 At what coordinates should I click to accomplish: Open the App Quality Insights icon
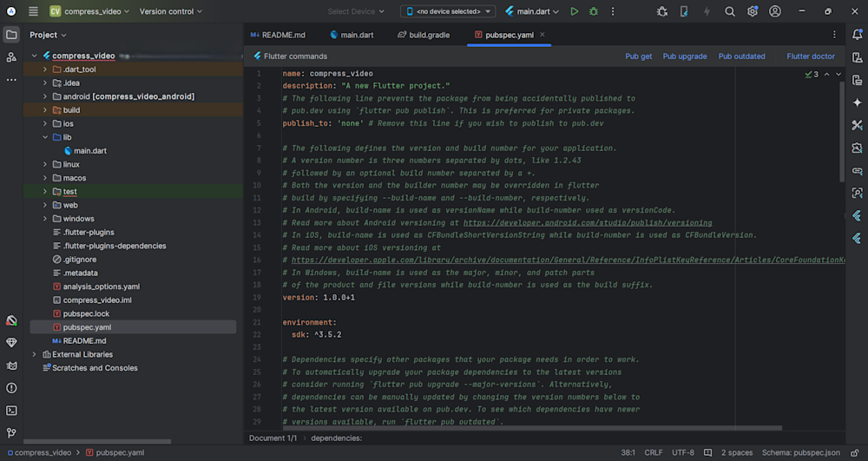11,343
